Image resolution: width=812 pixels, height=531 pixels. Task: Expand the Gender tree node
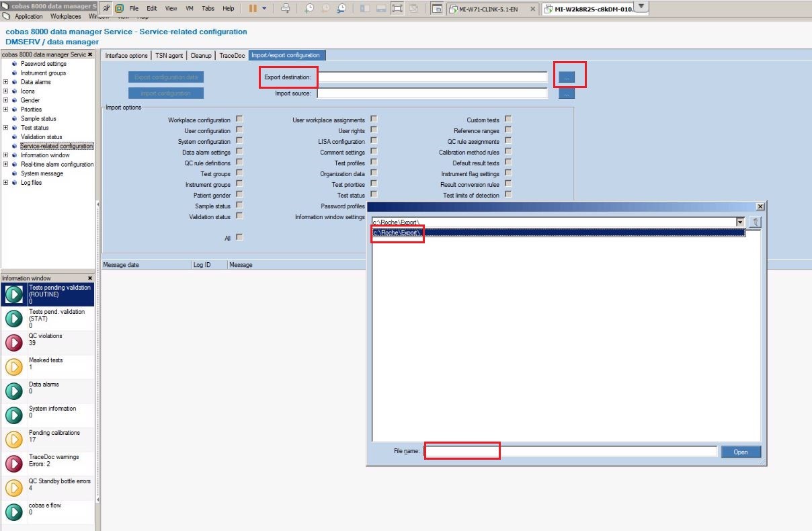pos(6,100)
